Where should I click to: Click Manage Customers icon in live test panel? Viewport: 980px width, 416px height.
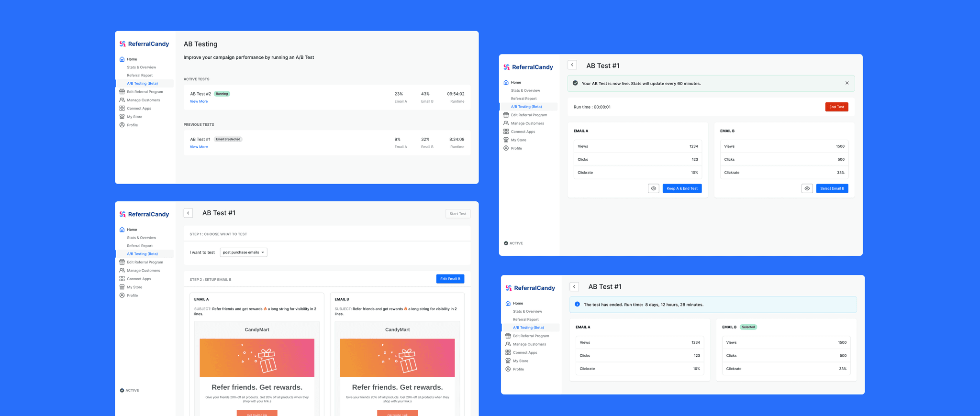(506, 123)
